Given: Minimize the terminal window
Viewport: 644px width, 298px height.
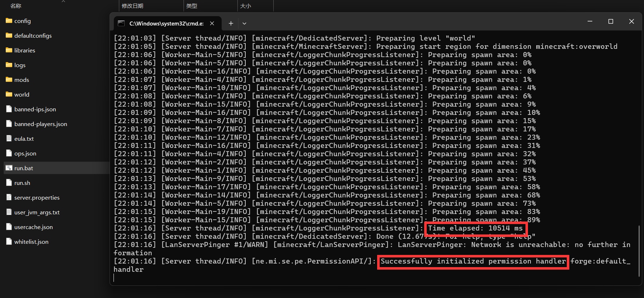Looking at the screenshot, I should click(x=590, y=22).
